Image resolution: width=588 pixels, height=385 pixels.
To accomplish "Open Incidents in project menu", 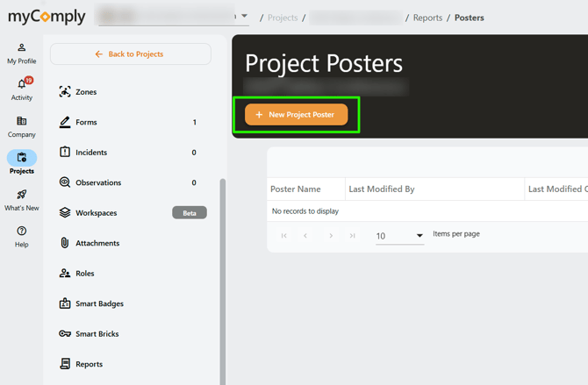I will coord(90,153).
